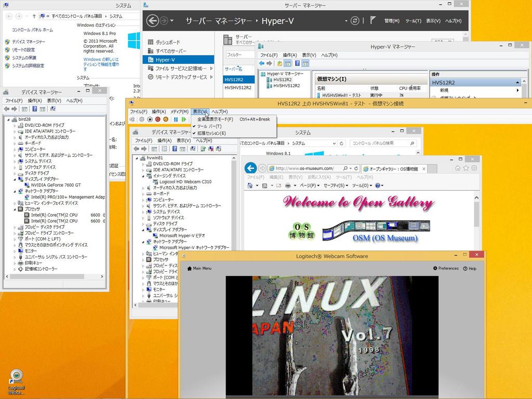The image size is (532, 399).
Task: Click the feeds icon in IE command bar
Action: pyautogui.click(x=264, y=185)
